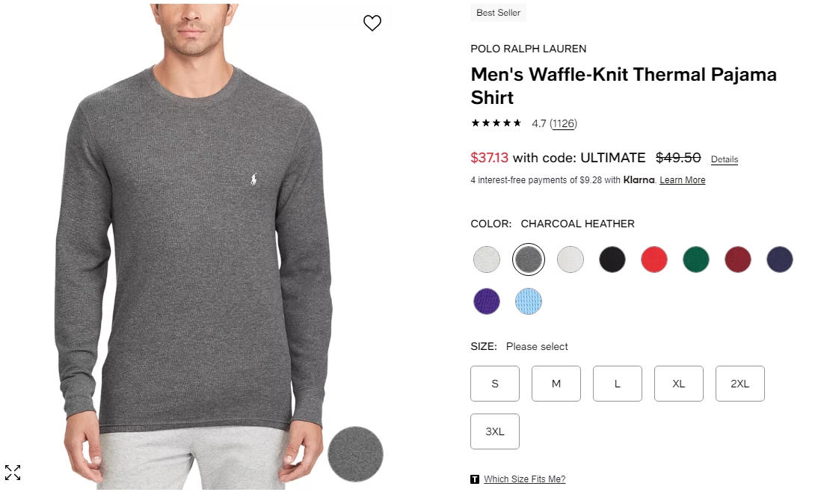The image size is (818, 504).
Task: Select size XL
Action: click(679, 384)
